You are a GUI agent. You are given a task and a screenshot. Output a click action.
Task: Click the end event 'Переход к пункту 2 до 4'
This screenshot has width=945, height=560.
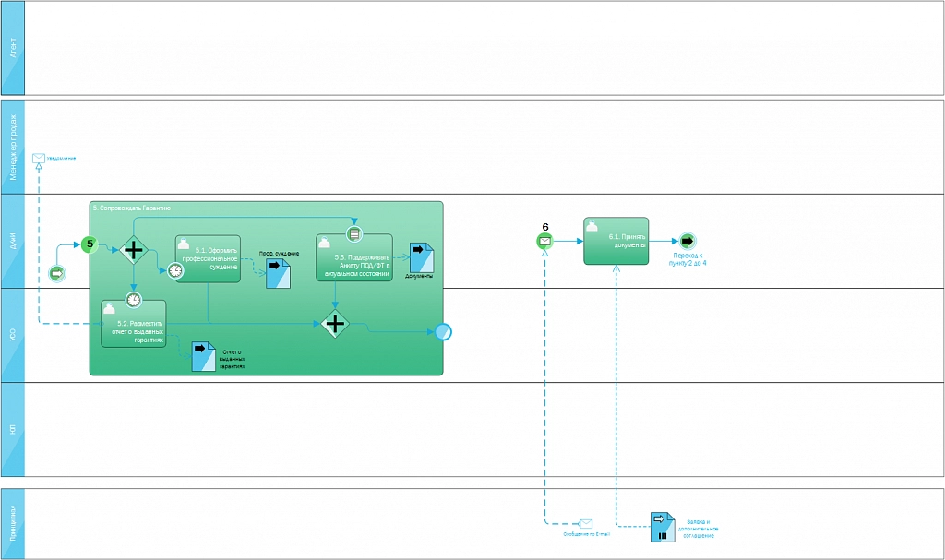click(x=687, y=242)
